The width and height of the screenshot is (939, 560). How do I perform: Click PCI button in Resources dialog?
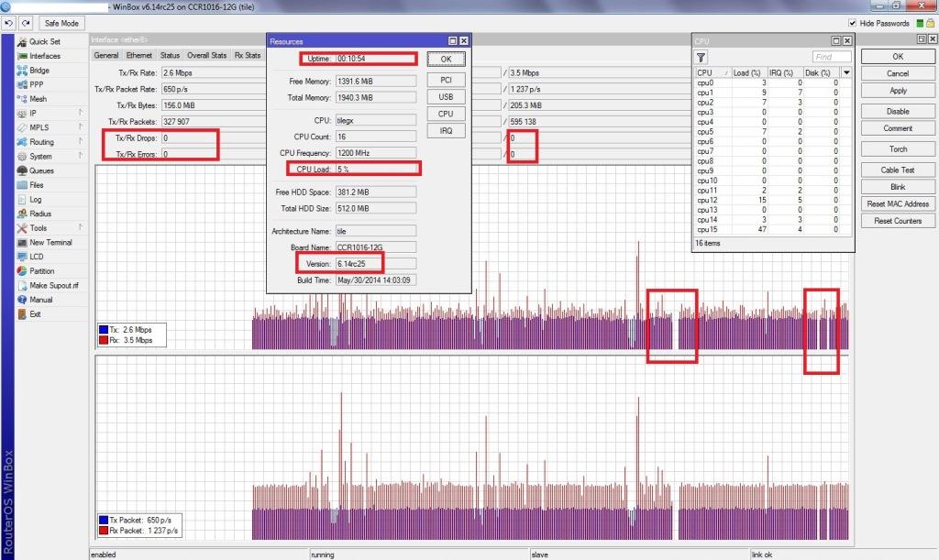click(447, 80)
